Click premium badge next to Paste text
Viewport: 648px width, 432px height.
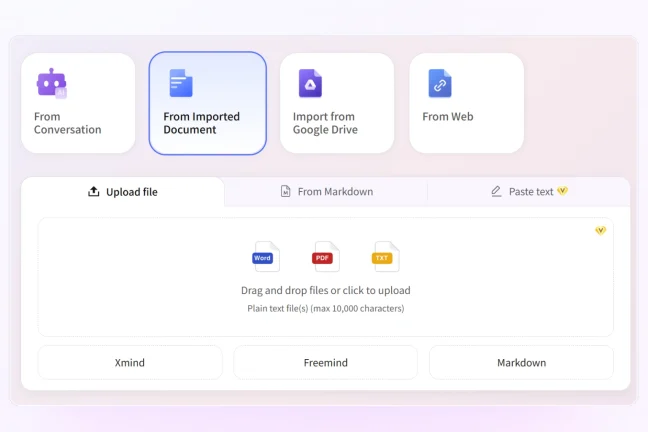[562, 191]
